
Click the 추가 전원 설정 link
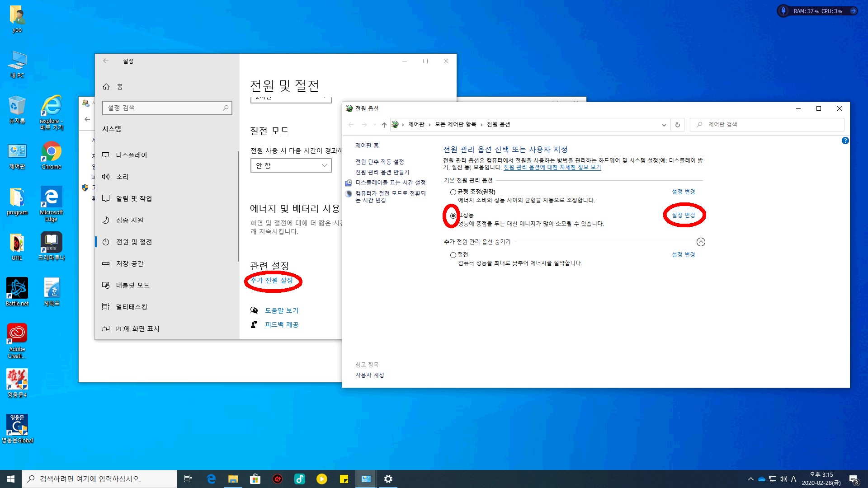click(x=272, y=280)
